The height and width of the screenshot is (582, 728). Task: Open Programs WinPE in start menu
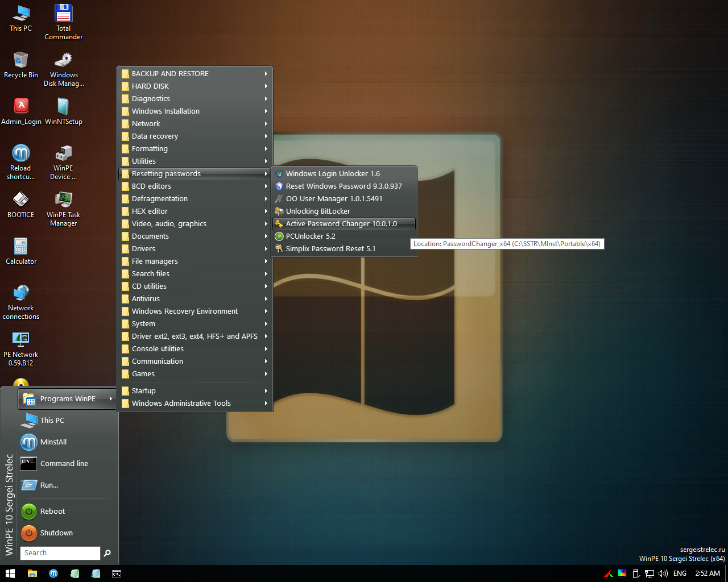click(x=67, y=398)
